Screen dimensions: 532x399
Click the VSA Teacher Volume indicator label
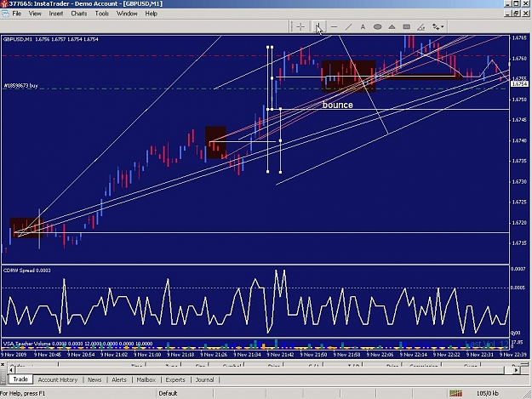click(x=77, y=344)
